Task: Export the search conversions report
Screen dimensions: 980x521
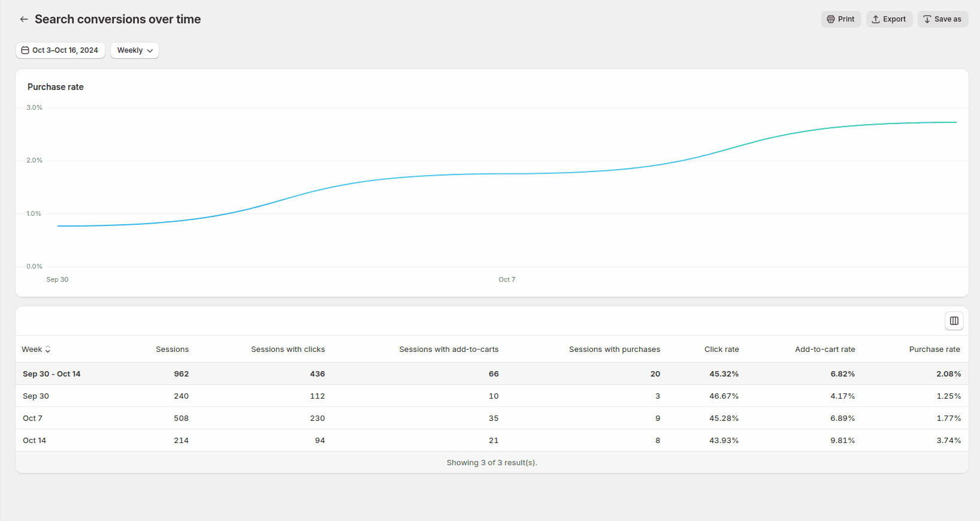Action: coord(889,19)
